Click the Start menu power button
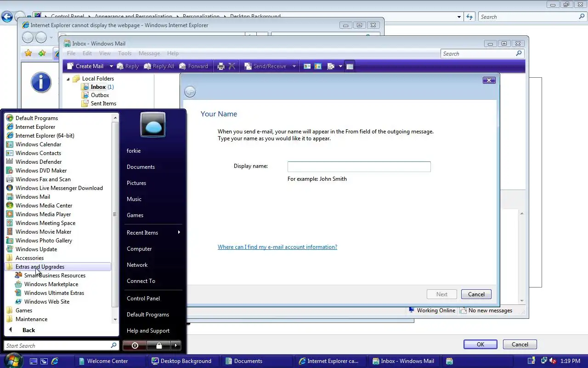 click(135, 345)
